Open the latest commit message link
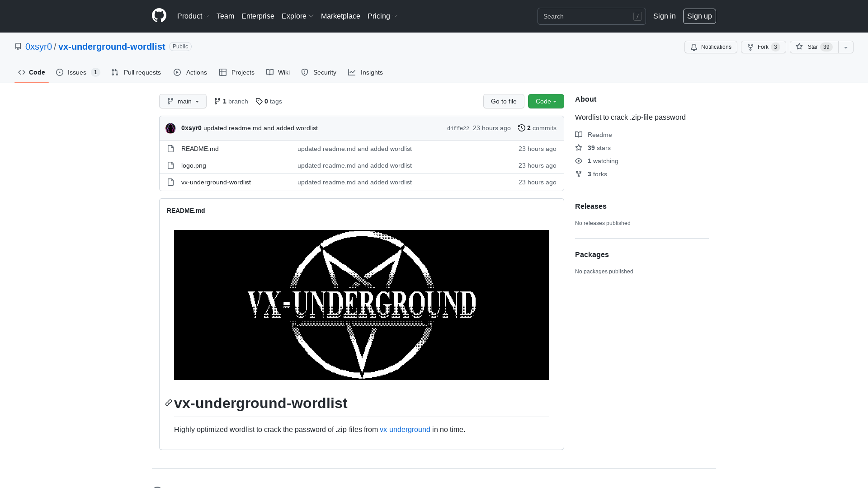The image size is (868, 488). point(260,128)
